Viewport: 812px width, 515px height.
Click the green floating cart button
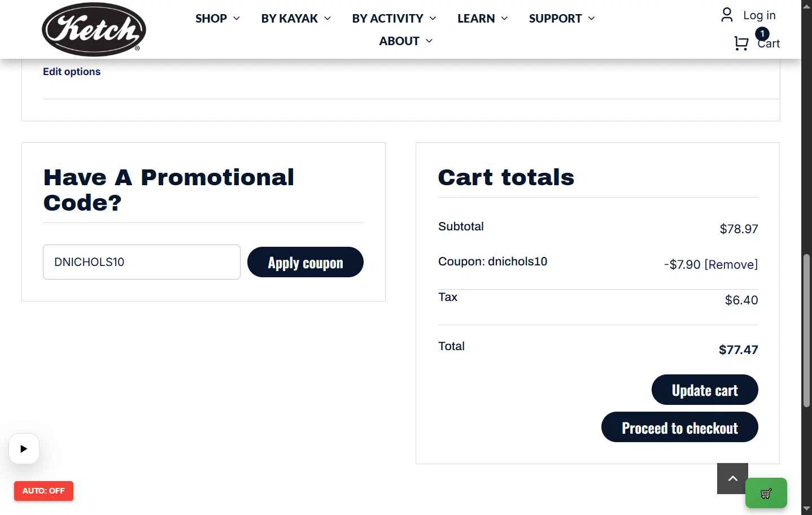(766, 493)
